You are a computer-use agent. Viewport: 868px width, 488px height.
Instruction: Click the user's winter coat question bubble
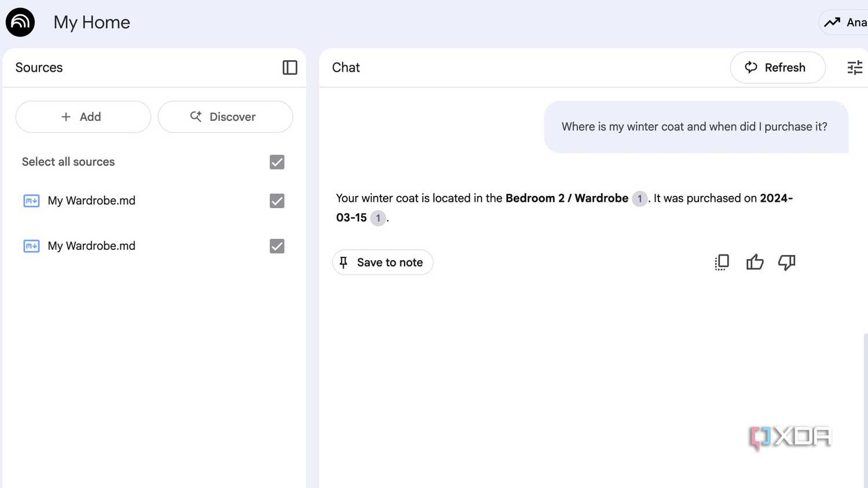694,126
